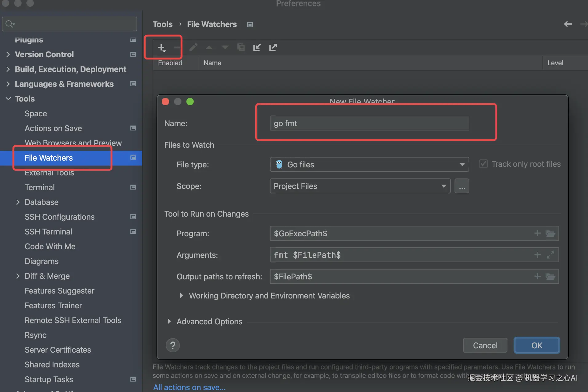The height and width of the screenshot is (392, 588).
Task: Expand Advanced Options section
Action: (x=169, y=322)
